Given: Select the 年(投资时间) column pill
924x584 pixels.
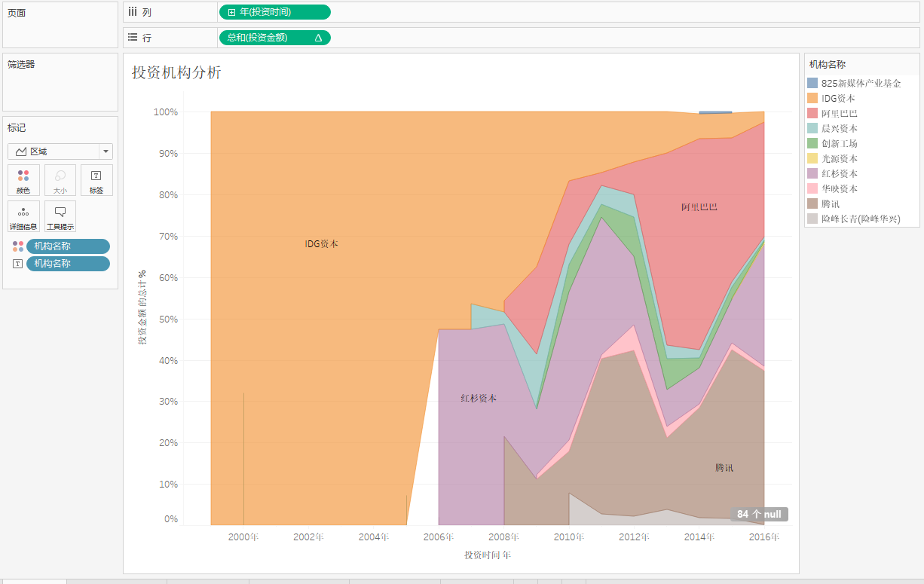Looking at the screenshot, I should [274, 12].
